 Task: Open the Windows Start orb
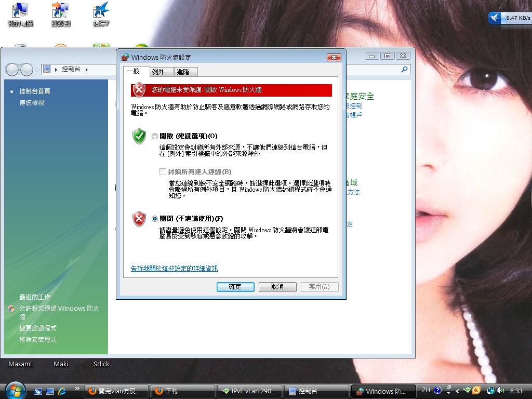click(15, 391)
